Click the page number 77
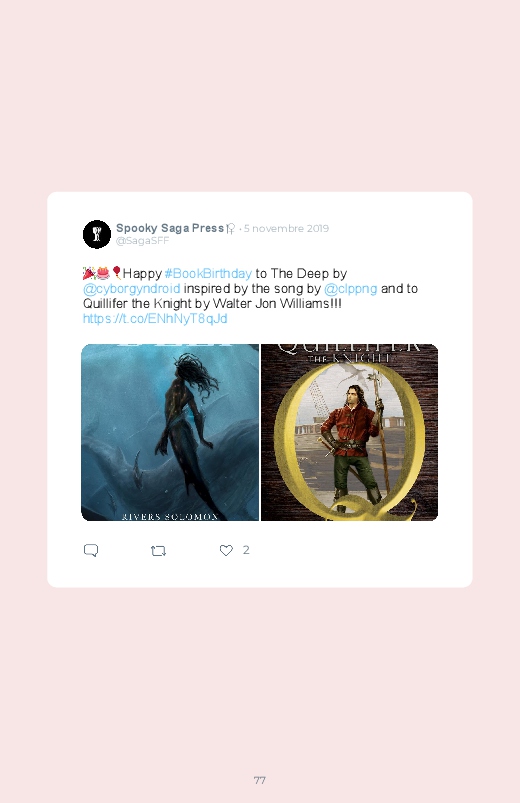 click(260, 780)
